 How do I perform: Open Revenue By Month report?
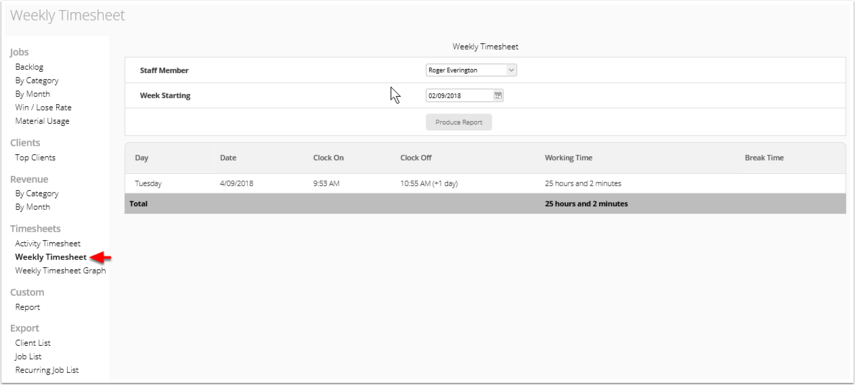click(x=32, y=207)
